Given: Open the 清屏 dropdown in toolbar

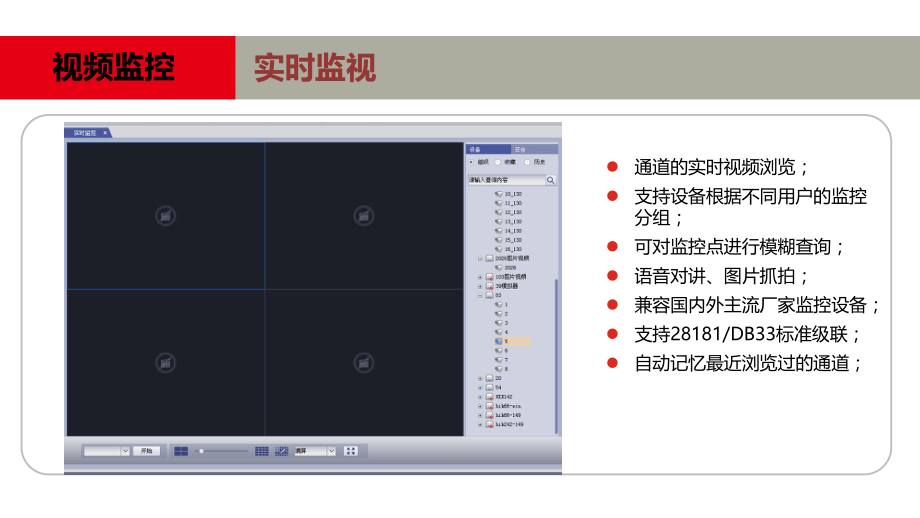Looking at the screenshot, I should click(x=314, y=451).
